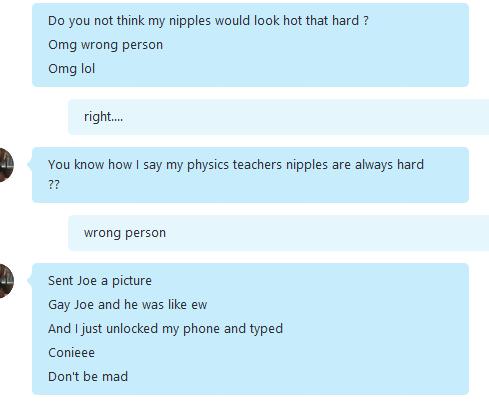Click the avatar beside Sent Joe message

click(x=6, y=281)
